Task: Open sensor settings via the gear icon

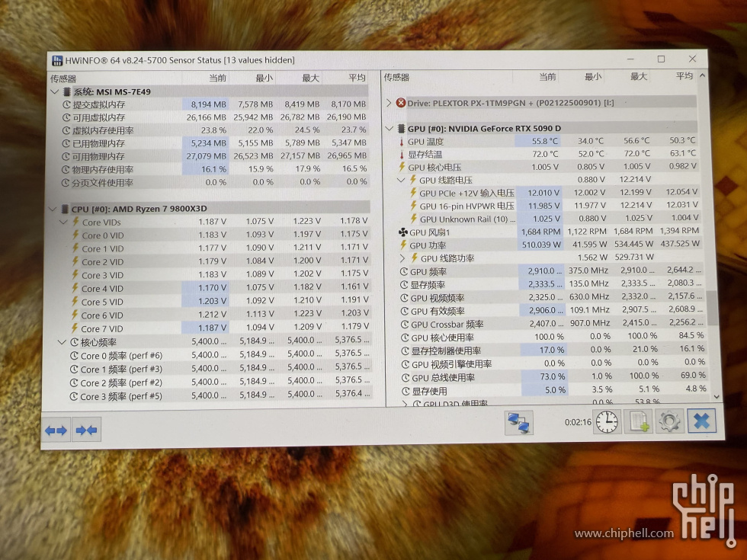Action: 669,421
